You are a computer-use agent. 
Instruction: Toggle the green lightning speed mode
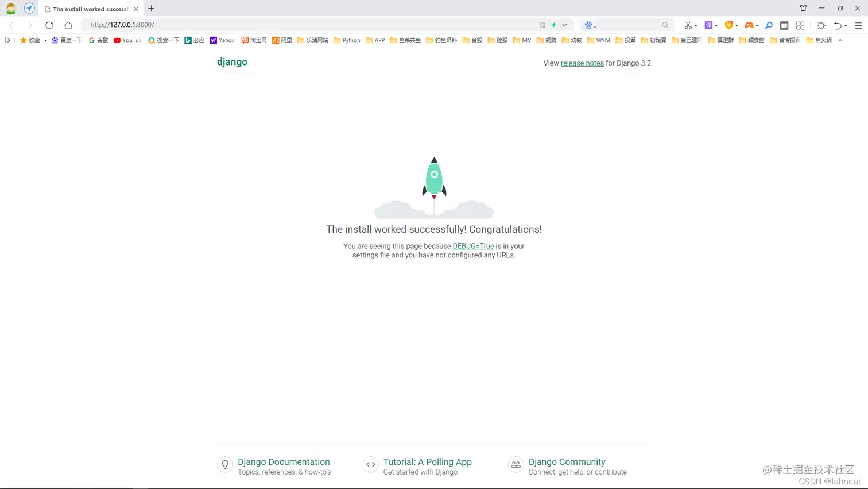pyautogui.click(x=554, y=25)
